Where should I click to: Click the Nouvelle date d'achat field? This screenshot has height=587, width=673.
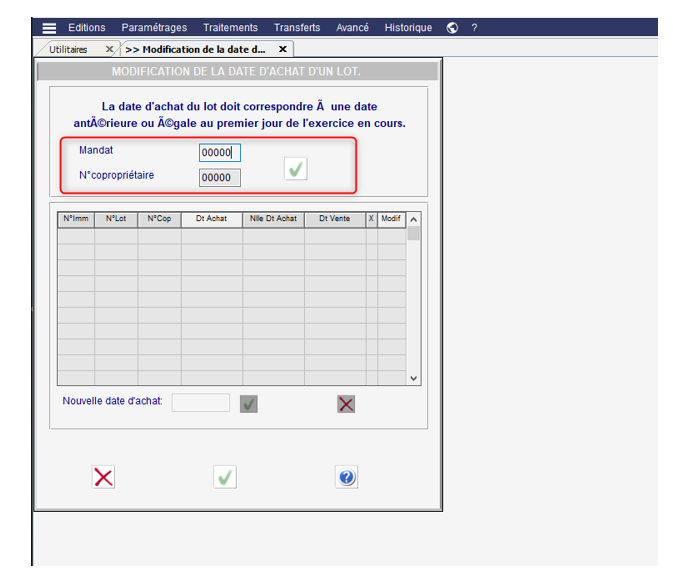click(200, 403)
